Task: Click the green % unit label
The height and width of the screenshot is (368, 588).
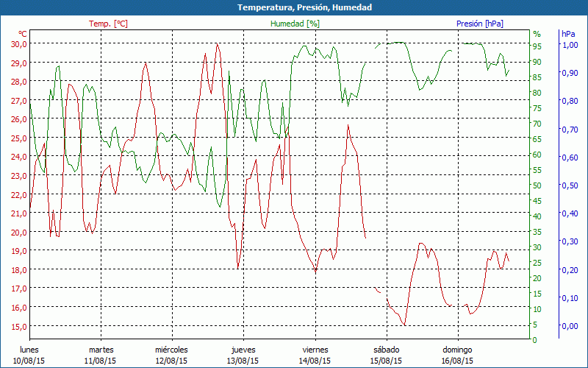Action: 537,34
